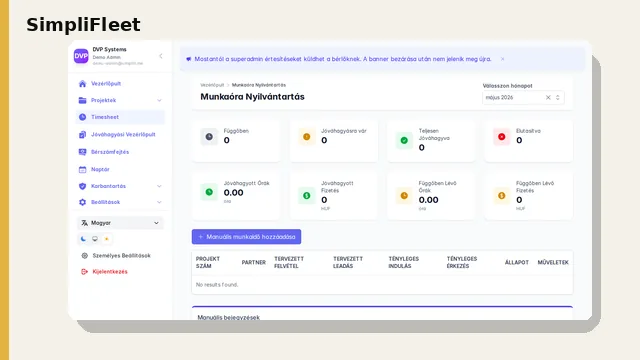
Task: Click the Jóváhagyott Órák green clock icon
Action: [x=209, y=192]
